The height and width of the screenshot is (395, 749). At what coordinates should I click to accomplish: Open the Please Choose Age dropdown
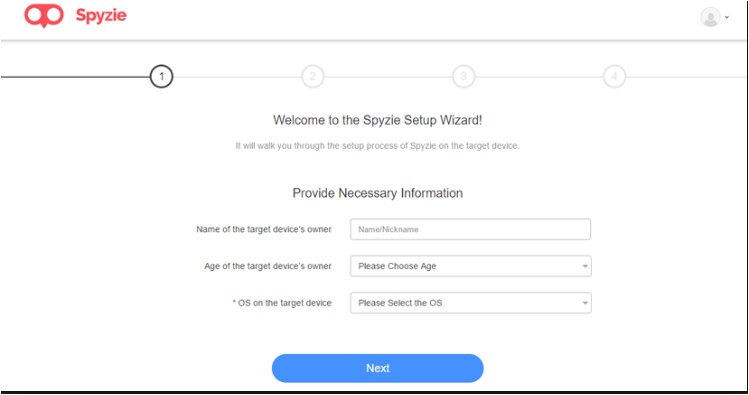point(471,266)
